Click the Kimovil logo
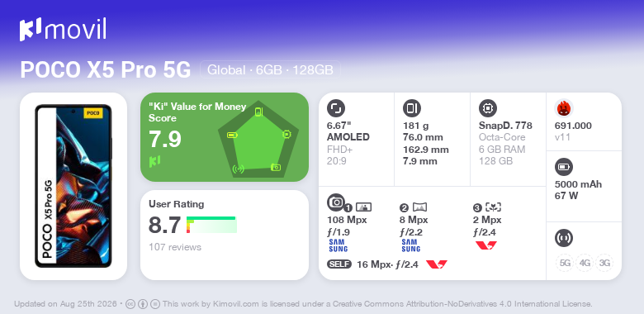 63,30
